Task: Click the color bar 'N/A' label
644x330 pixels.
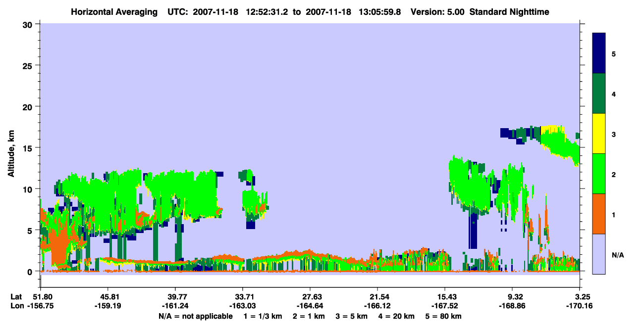Action: click(x=617, y=255)
